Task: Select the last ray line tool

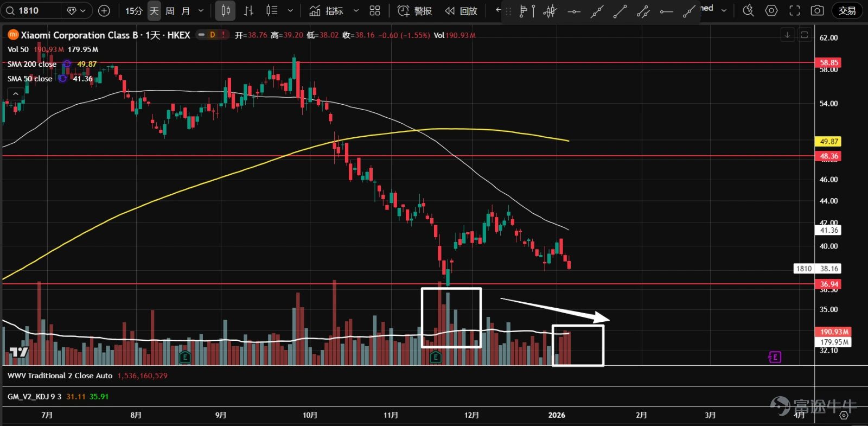Action: coord(689,11)
